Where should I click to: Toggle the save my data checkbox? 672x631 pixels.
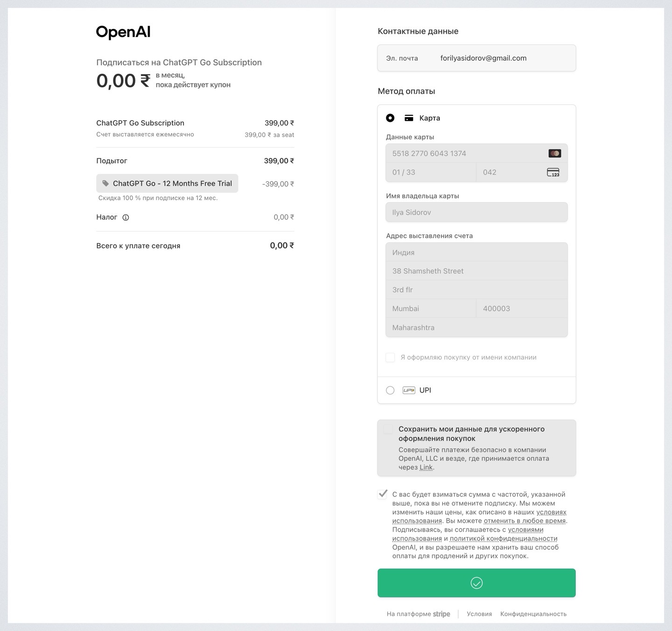(388, 429)
